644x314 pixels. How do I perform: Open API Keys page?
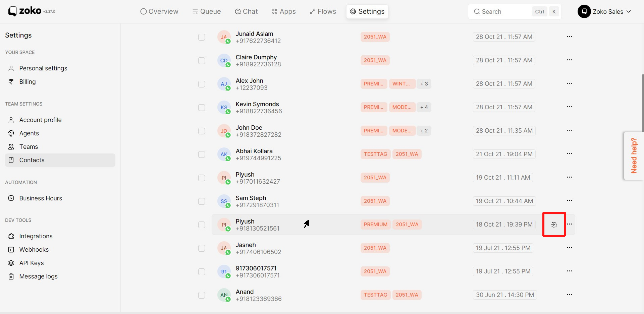click(x=60, y=263)
